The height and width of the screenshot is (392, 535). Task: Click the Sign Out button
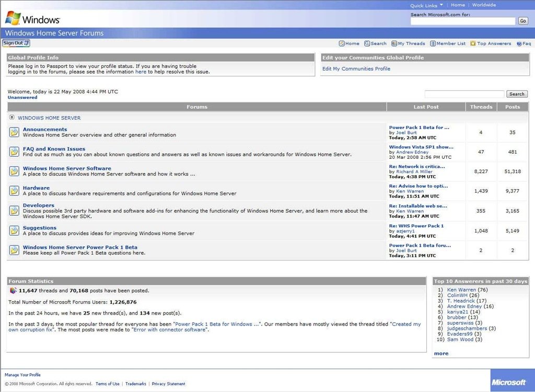click(x=16, y=43)
